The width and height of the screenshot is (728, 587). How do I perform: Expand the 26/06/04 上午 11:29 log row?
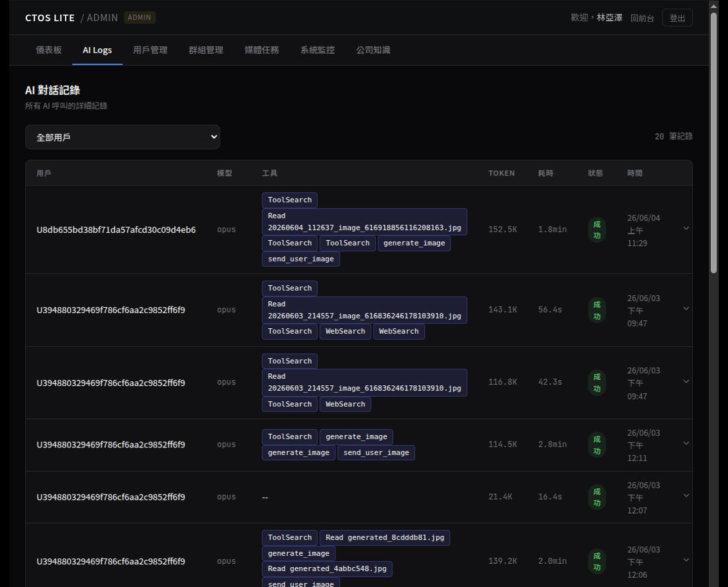(x=686, y=228)
